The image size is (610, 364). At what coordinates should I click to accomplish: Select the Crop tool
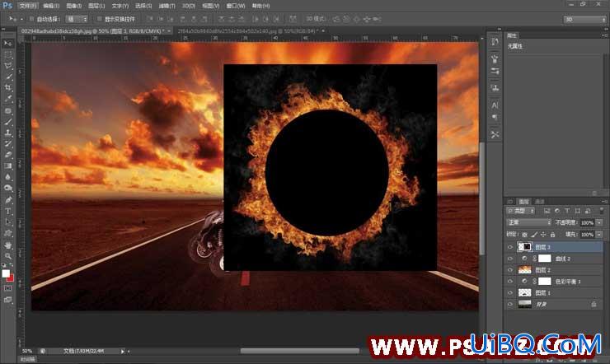coord(7,88)
